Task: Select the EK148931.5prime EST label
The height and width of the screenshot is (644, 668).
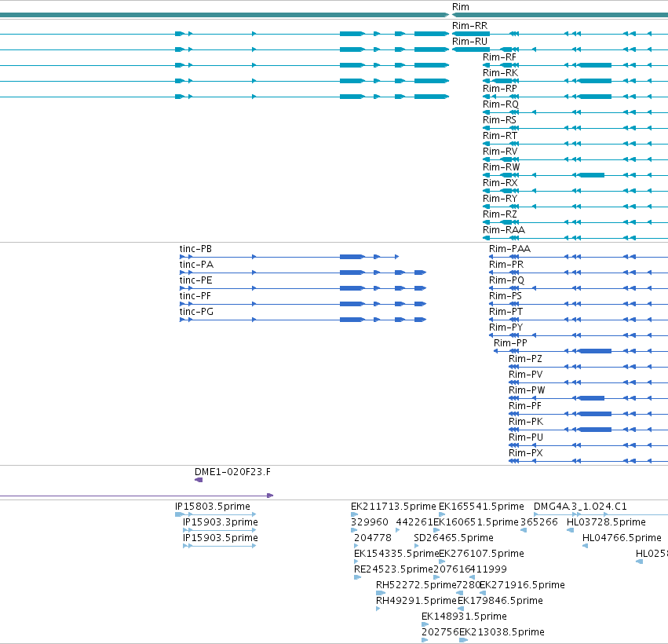Action: click(464, 617)
